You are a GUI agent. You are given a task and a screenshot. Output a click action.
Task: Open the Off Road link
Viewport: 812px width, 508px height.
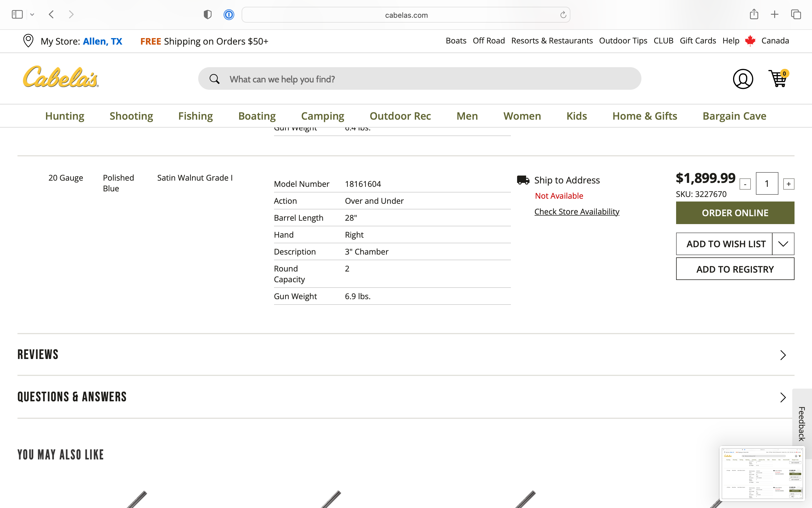pos(489,41)
